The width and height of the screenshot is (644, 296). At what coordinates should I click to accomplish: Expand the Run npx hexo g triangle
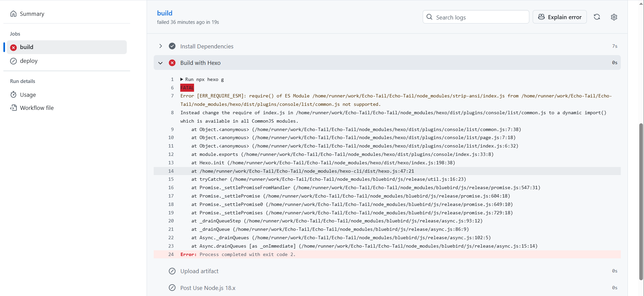(182, 79)
